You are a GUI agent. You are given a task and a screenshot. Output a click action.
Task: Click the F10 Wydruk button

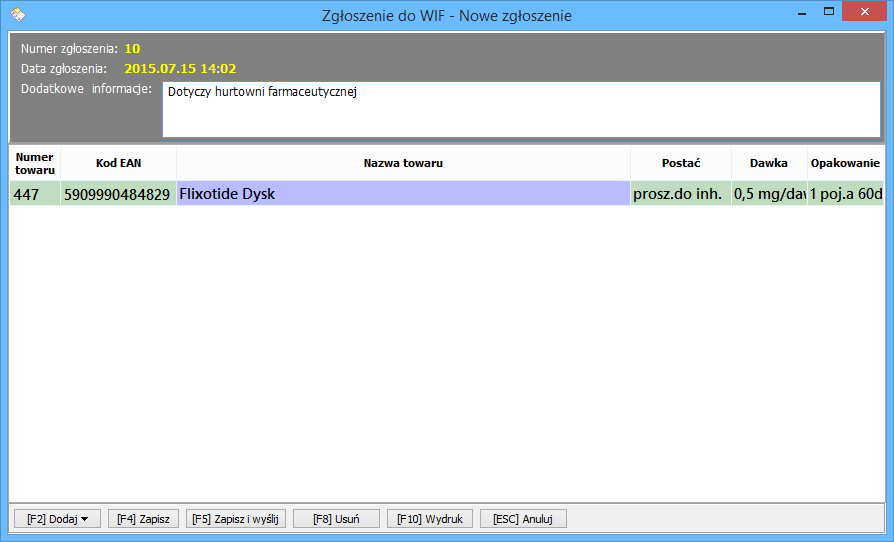(x=430, y=519)
